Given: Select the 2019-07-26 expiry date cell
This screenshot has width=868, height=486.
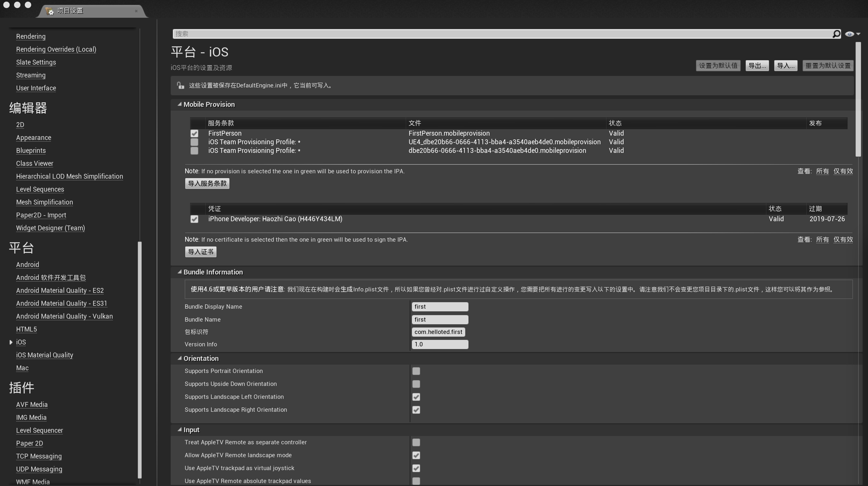Looking at the screenshot, I should pyautogui.click(x=827, y=219).
